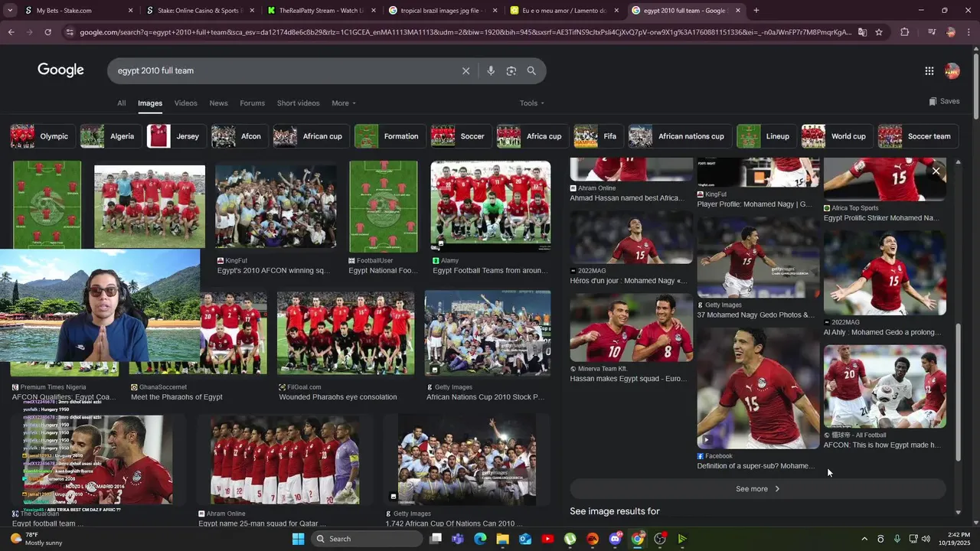Switch to the Short videos tab

pyautogui.click(x=298, y=103)
